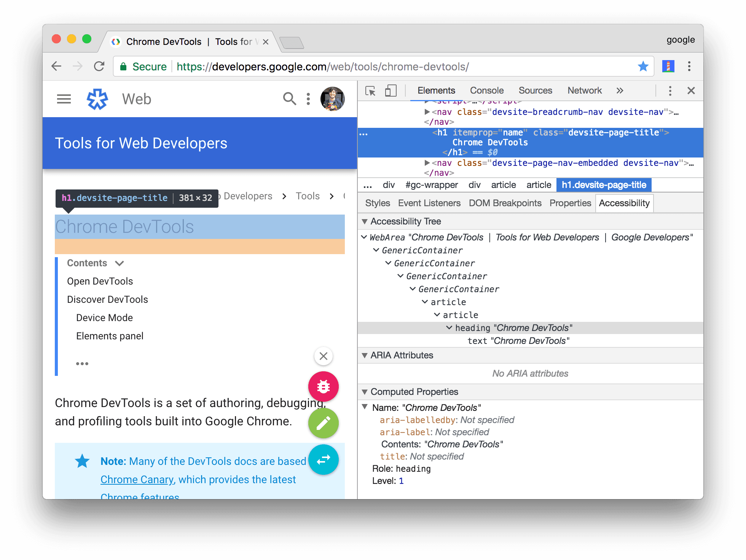Viewport: 746px width, 560px height.
Task: Click the bookmark star icon in address bar
Action: point(644,67)
